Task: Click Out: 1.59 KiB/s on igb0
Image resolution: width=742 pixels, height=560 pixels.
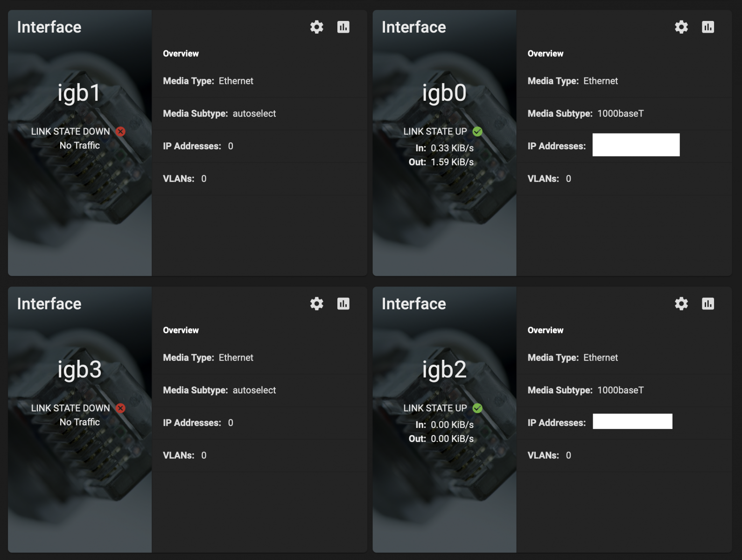Action: (x=441, y=162)
